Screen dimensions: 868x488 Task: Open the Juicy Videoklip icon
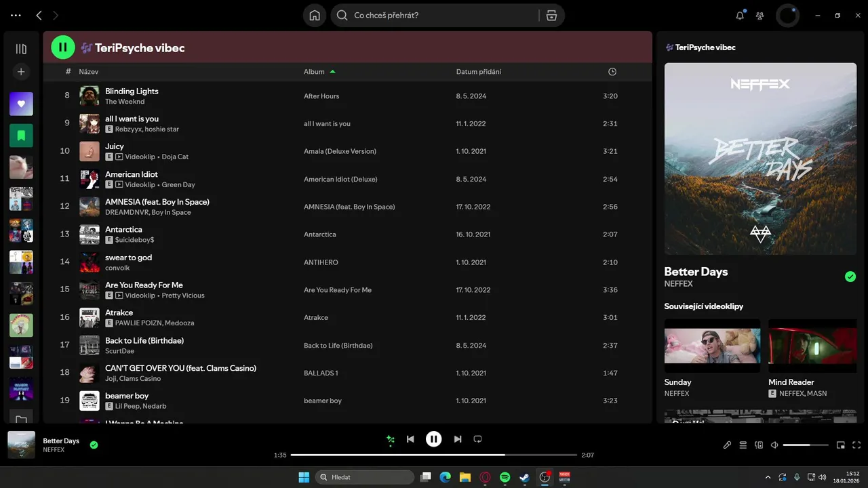(x=119, y=157)
